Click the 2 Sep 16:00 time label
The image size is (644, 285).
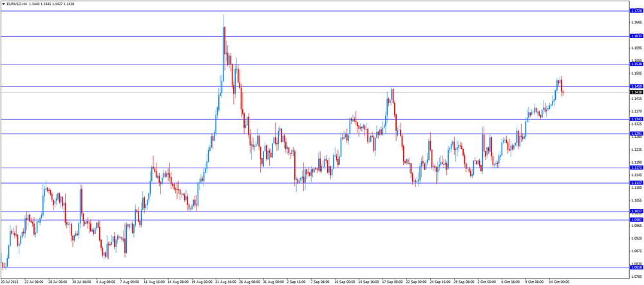click(296, 282)
